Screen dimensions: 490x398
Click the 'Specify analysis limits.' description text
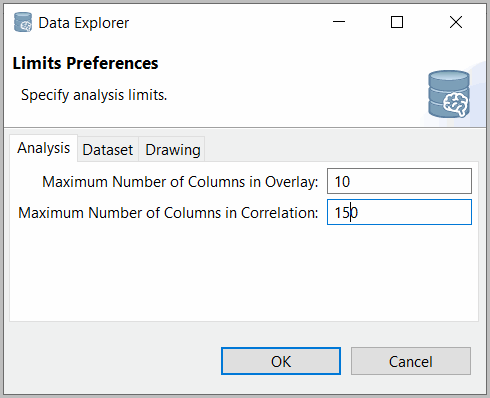pos(94,95)
